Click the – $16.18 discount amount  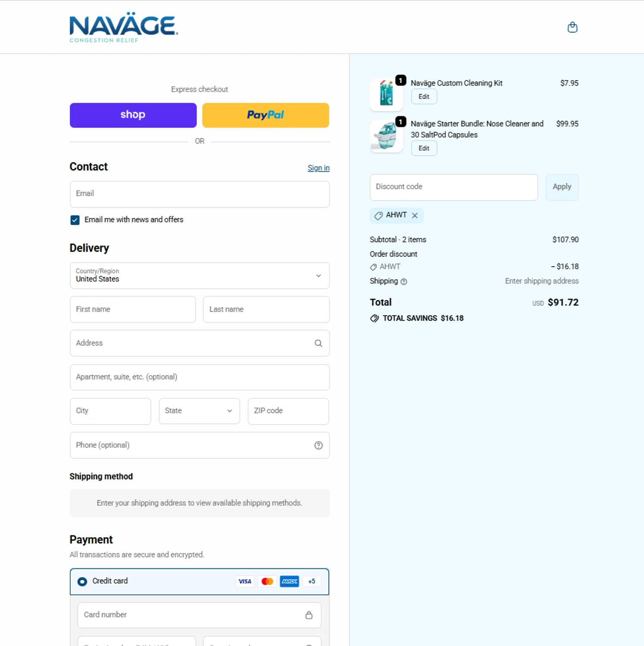click(x=564, y=267)
